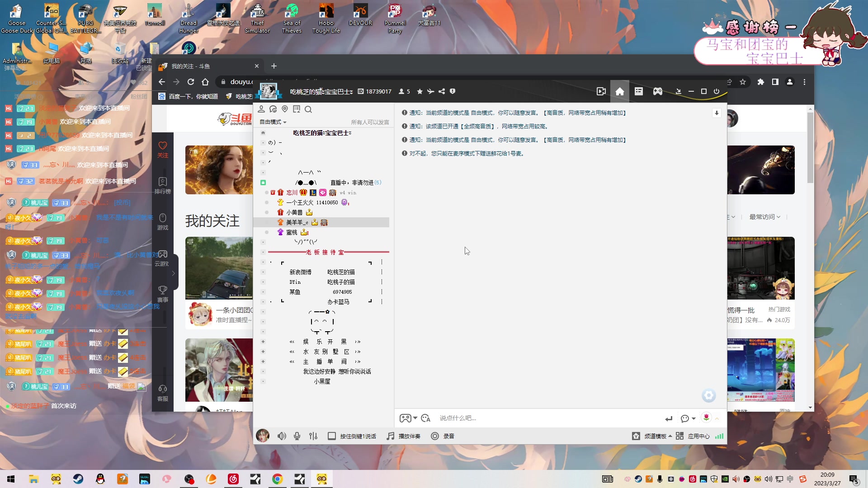This screenshot has width=868, height=488.
Task: Open Steam from the Windows taskbar
Action: [78, 479]
